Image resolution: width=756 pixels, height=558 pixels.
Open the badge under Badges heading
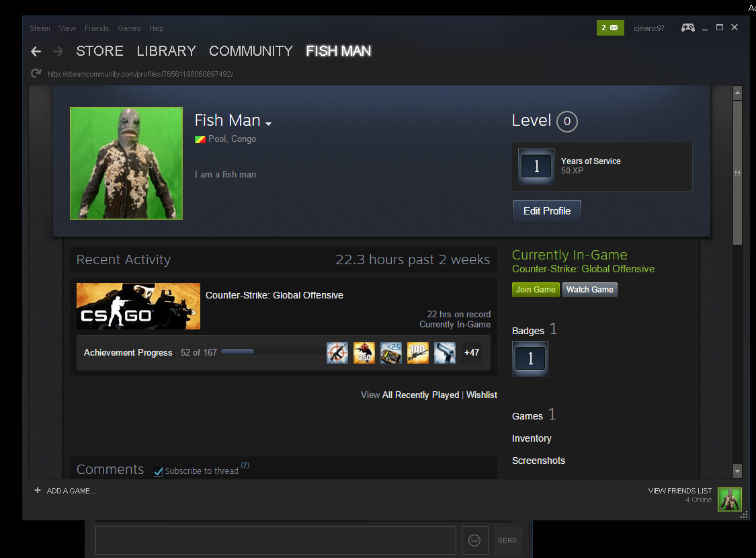click(530, 359)
